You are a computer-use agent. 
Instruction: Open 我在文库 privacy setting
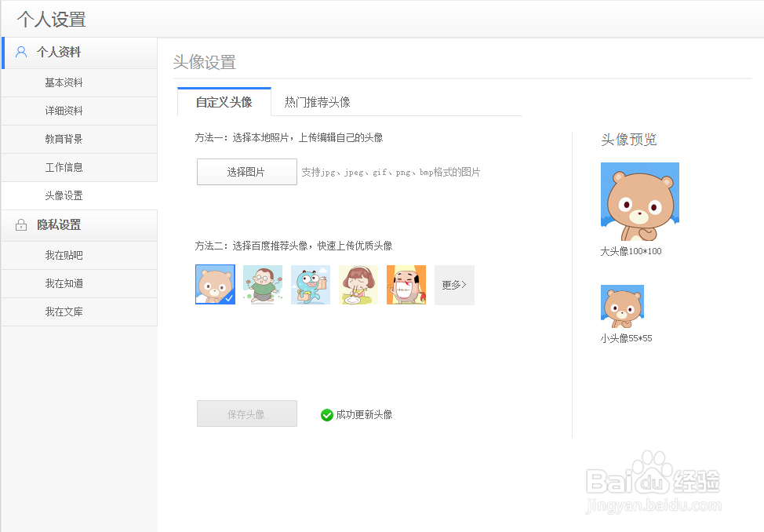pyautogui.click(x=79, y=312)
